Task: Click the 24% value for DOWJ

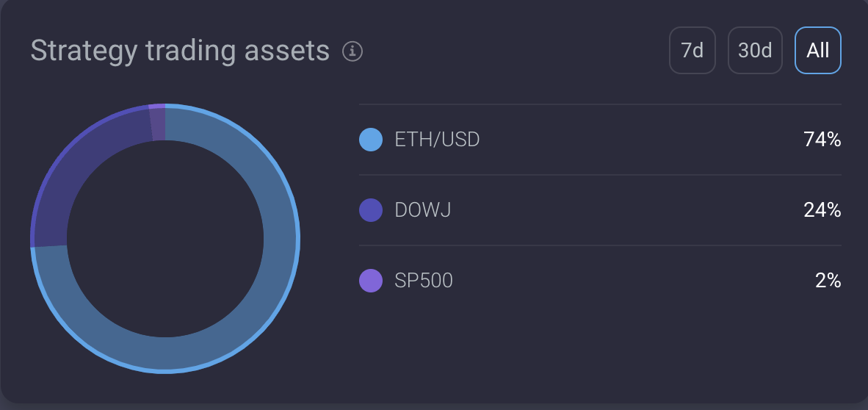Action: point(822,210)
